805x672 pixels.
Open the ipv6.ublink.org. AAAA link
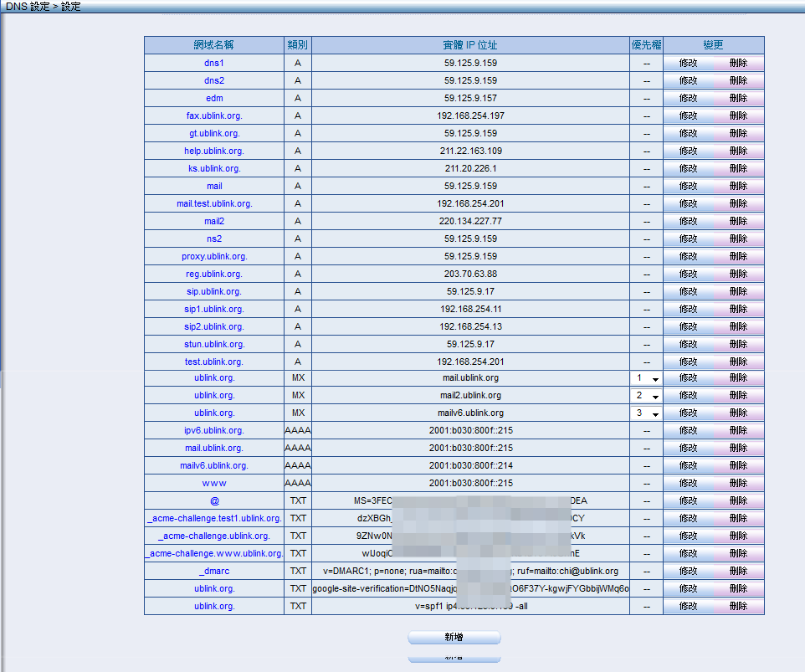214,430
